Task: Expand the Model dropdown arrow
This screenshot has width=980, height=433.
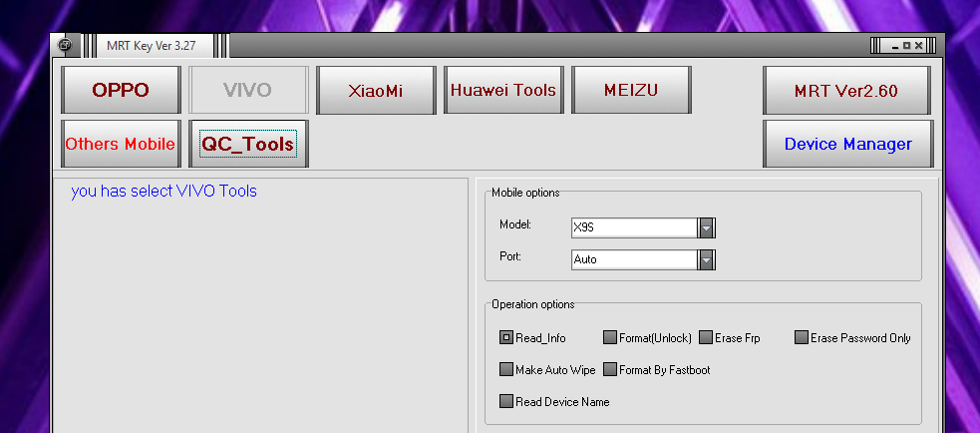Action: pos(706,227)
